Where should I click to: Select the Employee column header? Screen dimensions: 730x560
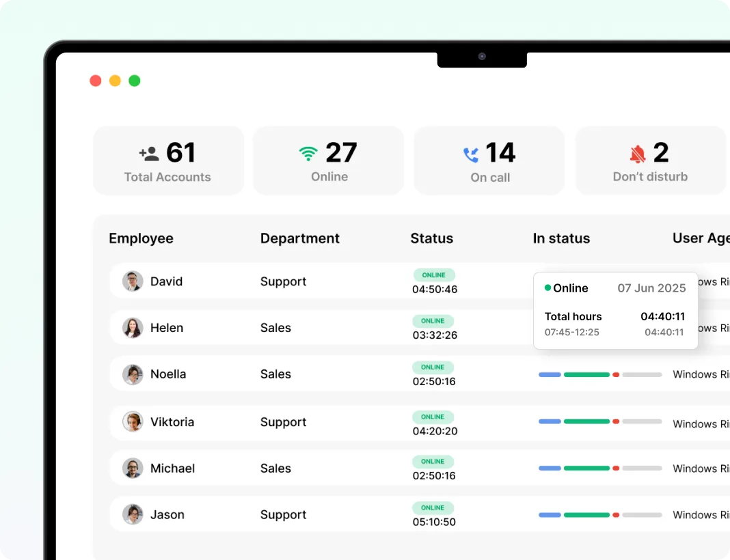(141, 238)
